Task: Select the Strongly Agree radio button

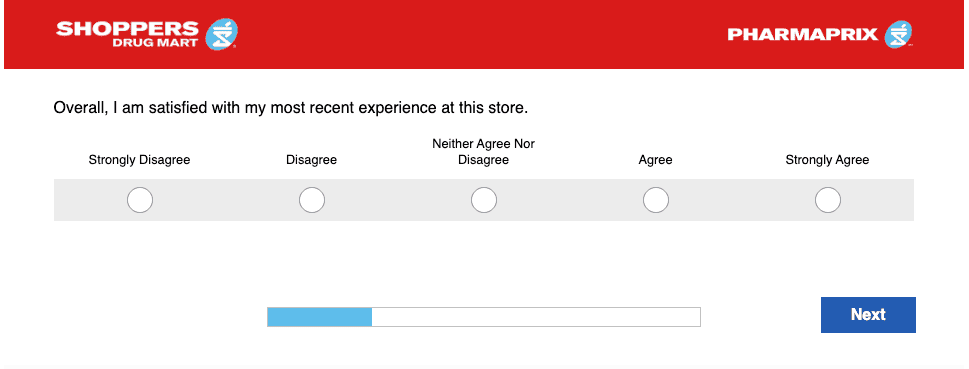Action: click(x=827, y=200)
